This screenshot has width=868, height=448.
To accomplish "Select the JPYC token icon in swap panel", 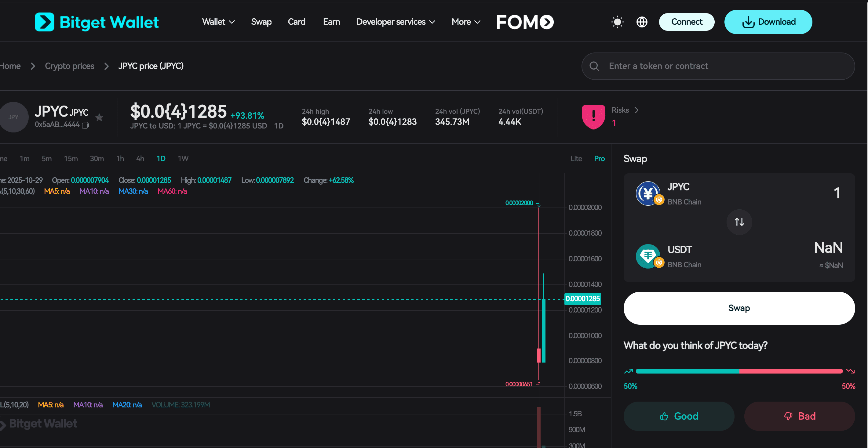I will pyautogui.click(x=647, y=193).
